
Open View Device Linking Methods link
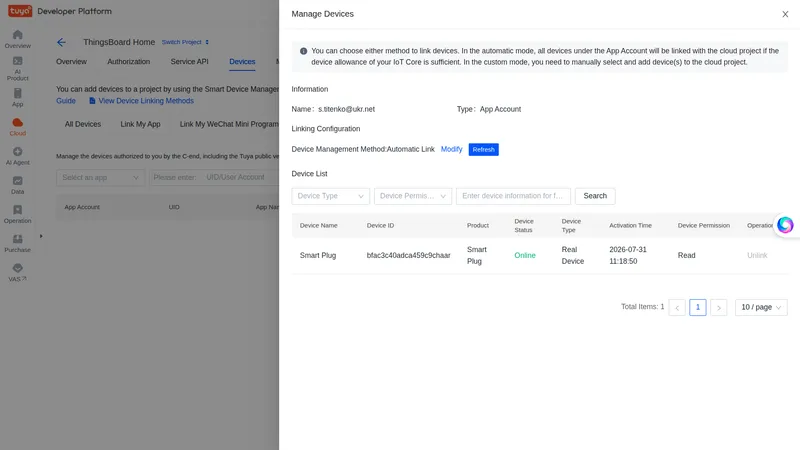[141, 101]
